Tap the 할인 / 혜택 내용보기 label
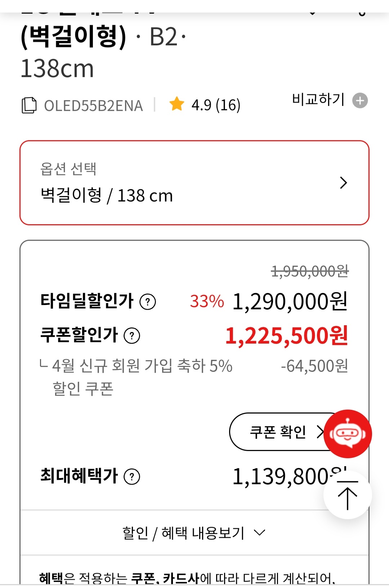389x588 pixels. coord(183,533)
